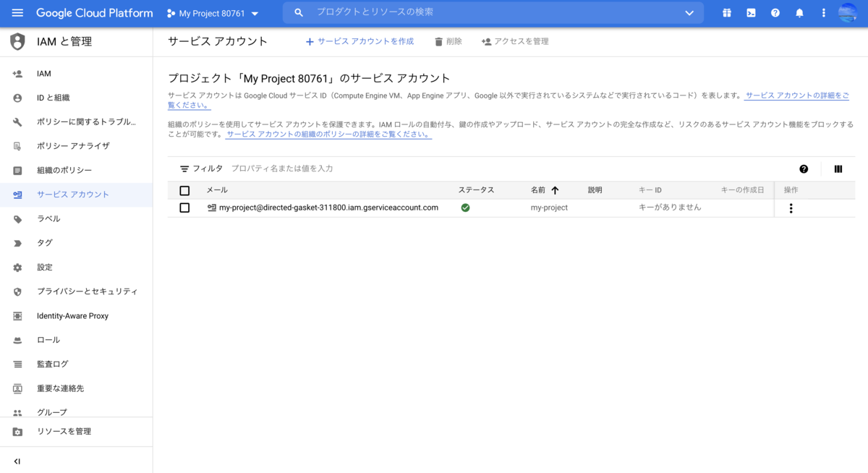Screen dimensions: 868x473
Task: Collapse the sidebar with the arrow at bottom
Action: 17,461
